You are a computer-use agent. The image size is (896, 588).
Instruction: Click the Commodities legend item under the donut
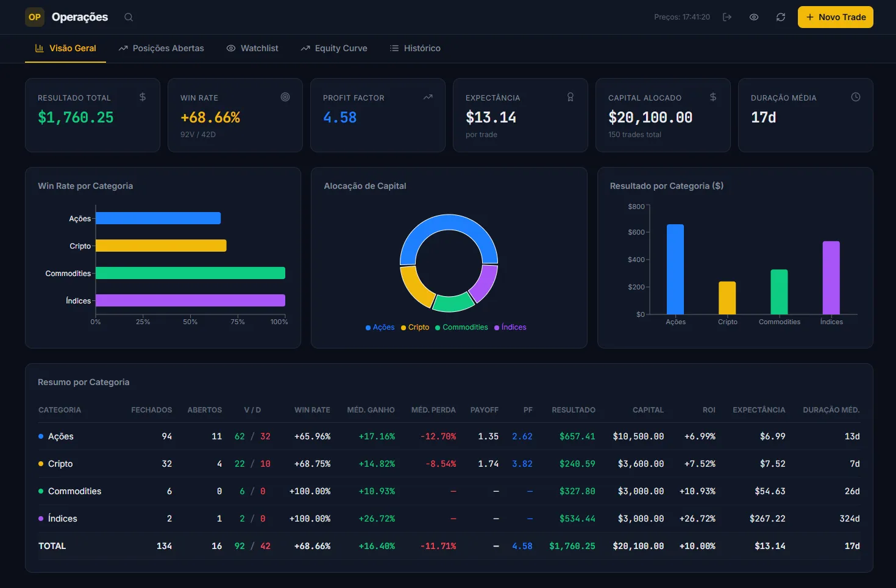coord(461,327)
